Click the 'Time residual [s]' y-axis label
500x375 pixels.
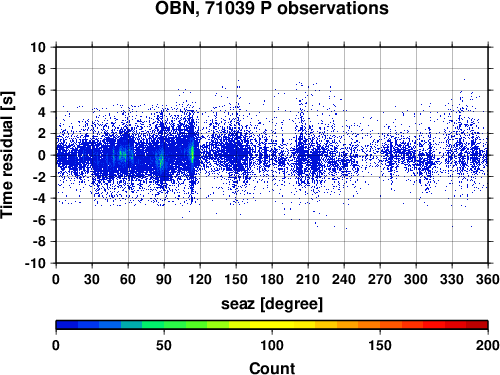pyautogui.click(x=7, y=155)
